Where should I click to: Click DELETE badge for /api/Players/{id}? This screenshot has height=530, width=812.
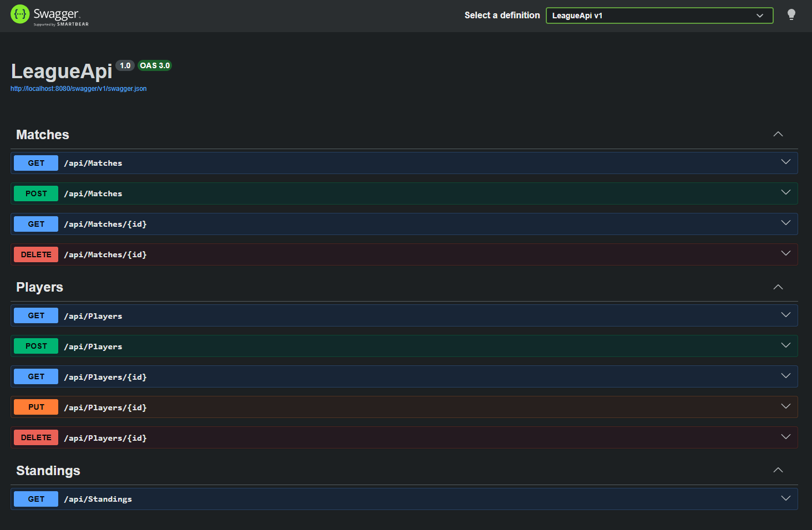coord(36,437)
